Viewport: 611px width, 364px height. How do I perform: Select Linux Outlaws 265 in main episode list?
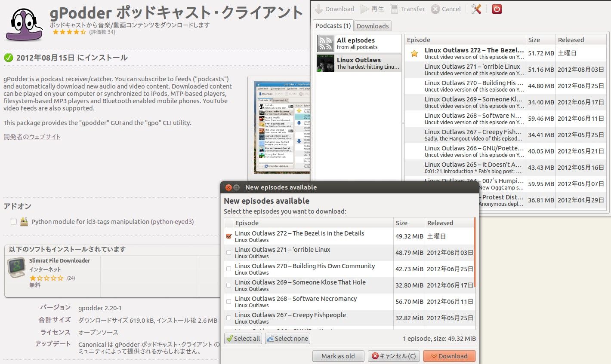pos(506,168)
